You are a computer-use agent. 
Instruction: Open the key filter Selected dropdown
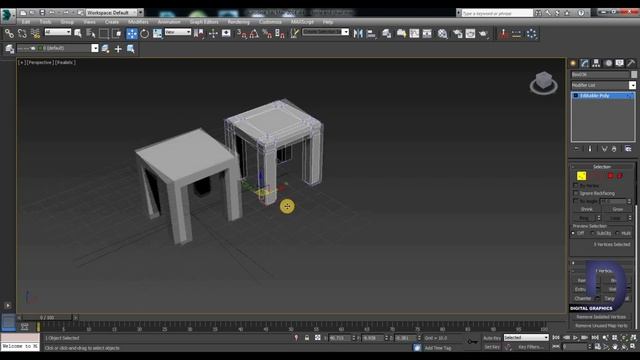tap(526, 338)
